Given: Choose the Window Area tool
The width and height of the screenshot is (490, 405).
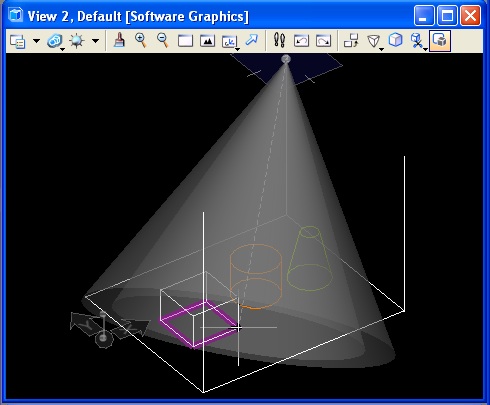Looking at the screenshot, I should coord(185,41).
